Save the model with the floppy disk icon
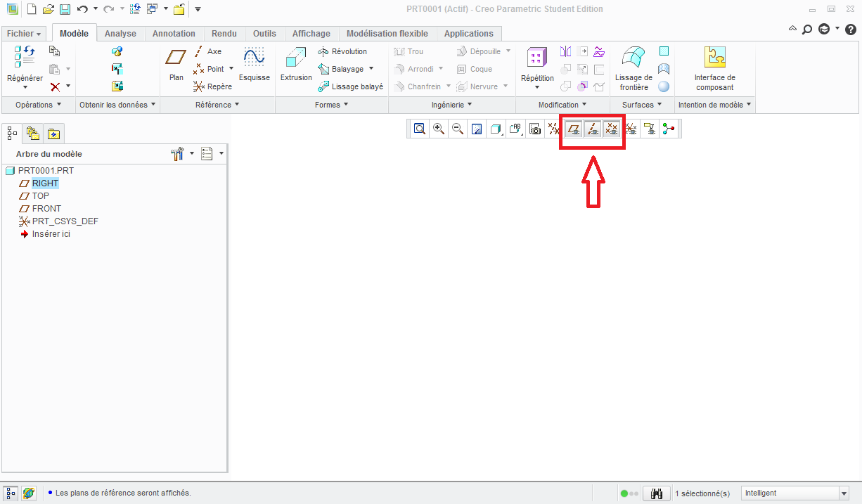Image resolution: width=862 pixels, height=504 pixels. [x=65, y=9]
